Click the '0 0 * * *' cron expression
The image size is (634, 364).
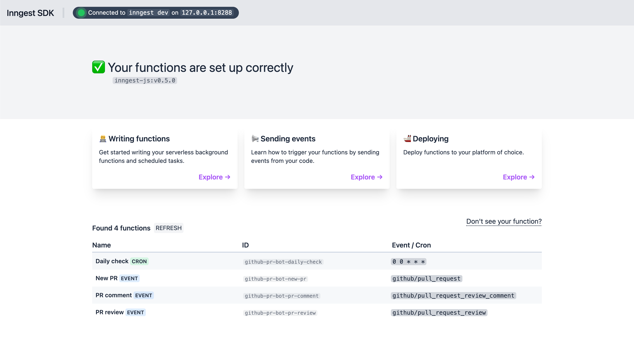pos(409,262)
